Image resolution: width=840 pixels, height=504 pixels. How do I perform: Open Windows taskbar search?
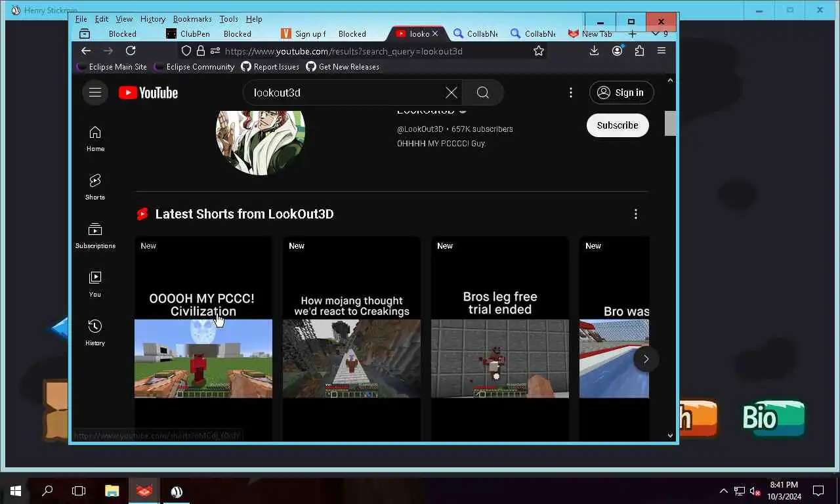(x=47, y=491)
